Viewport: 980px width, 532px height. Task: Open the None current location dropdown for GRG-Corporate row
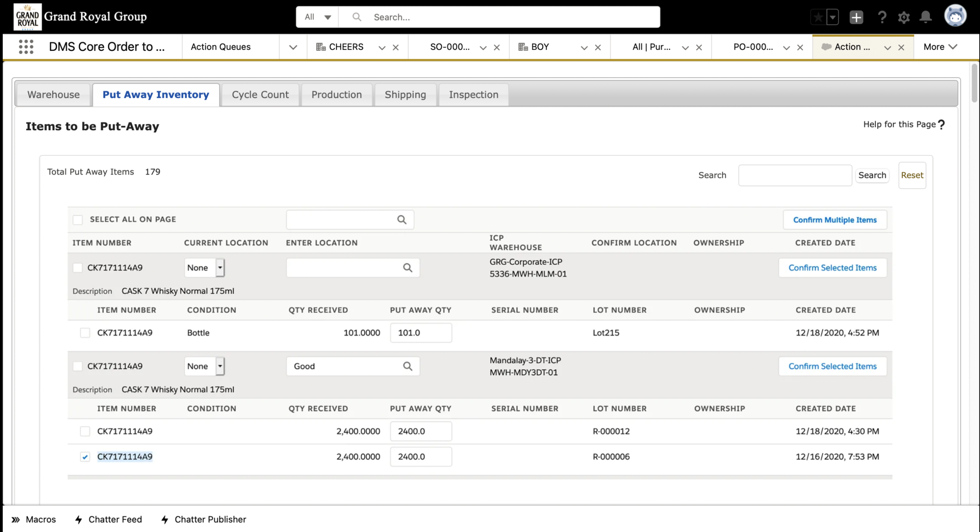pyautogui.click(x=204, y=268)
